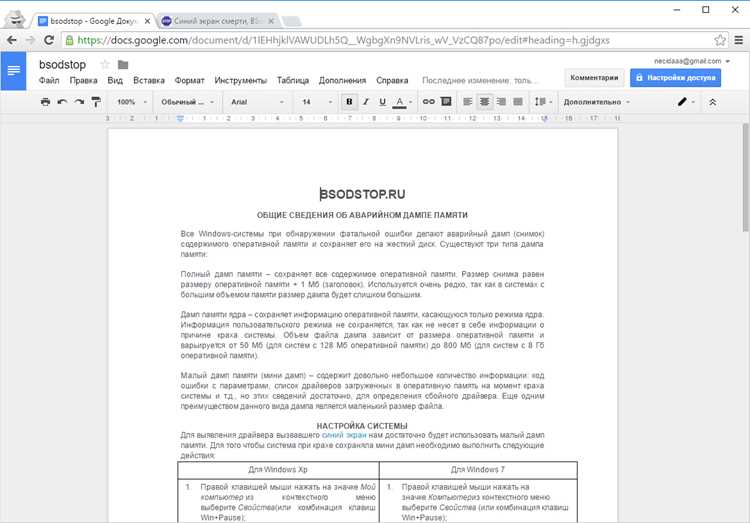Move document using folder icon
Screen dimensions: 750x523
(123, 64)
